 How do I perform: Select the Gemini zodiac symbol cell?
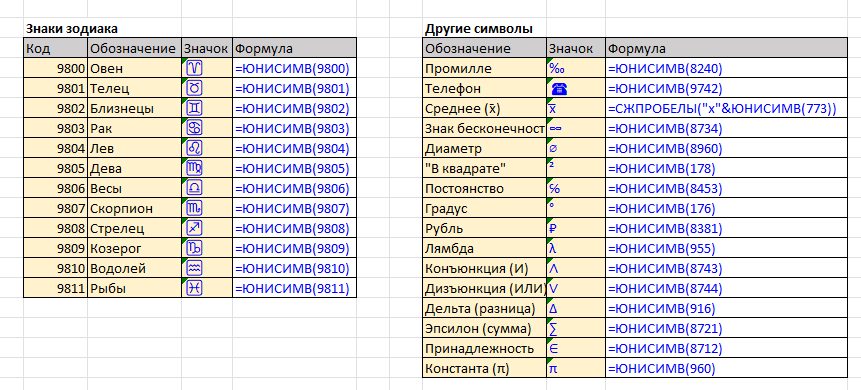point(207,108)
